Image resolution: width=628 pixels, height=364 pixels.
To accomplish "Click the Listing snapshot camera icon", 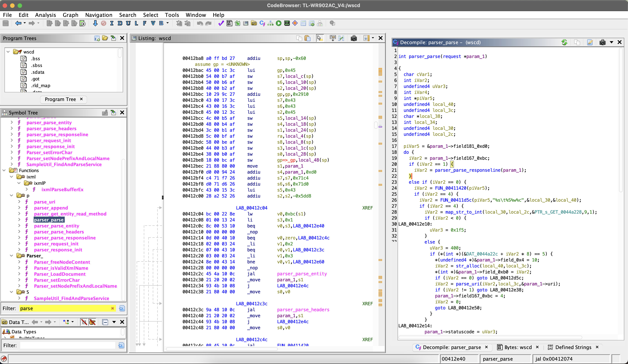I will tap(354, 38).
